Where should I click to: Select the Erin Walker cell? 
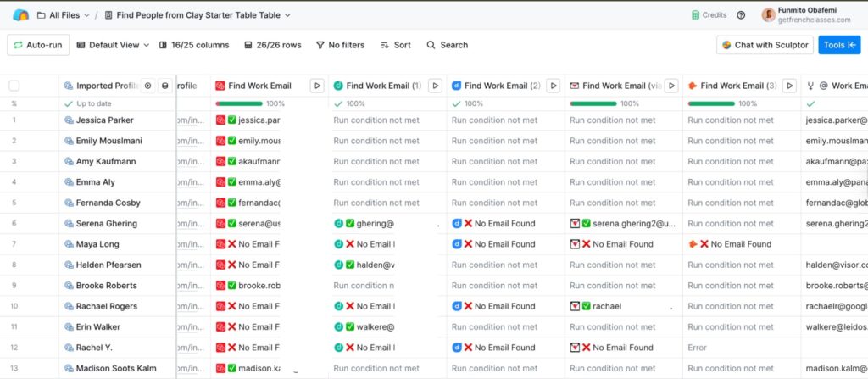[x=117, y=327]
